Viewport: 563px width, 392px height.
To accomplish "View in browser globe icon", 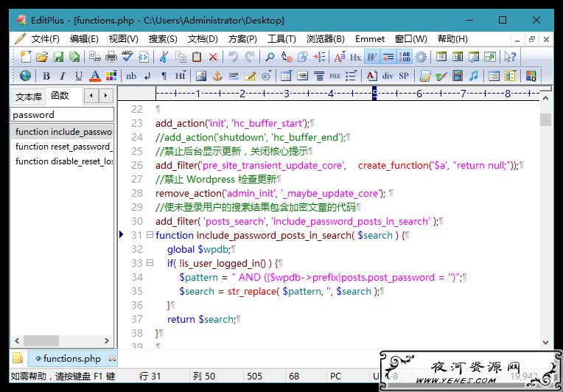I will (25, 76).
